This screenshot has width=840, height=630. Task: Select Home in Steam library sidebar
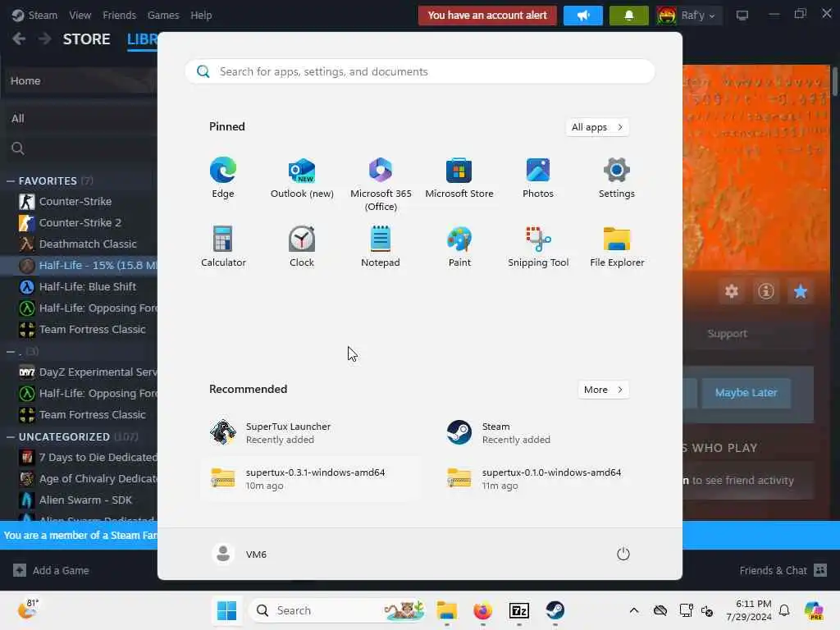pyautogui.click(x=80, y=81)
